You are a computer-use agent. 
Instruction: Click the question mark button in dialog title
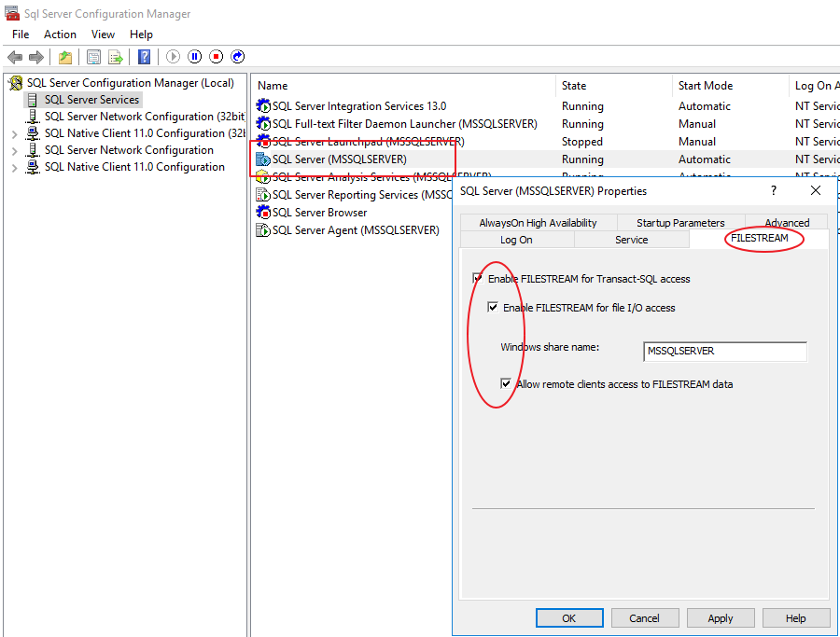pyautogui.click(x=774, y=190)
